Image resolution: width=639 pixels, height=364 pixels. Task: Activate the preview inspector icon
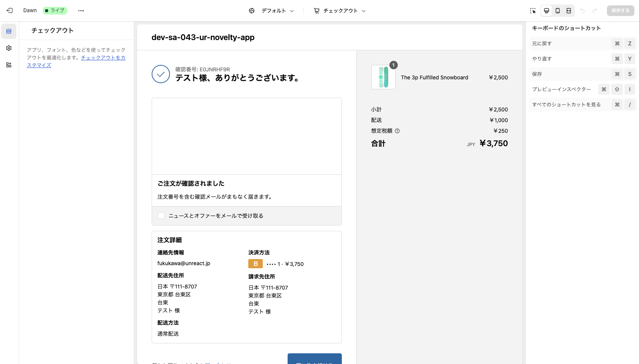tap(532, 11)
